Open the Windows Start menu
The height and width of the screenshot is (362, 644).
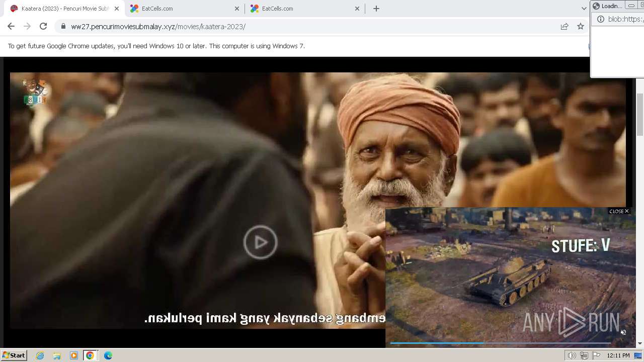[14, 355]
